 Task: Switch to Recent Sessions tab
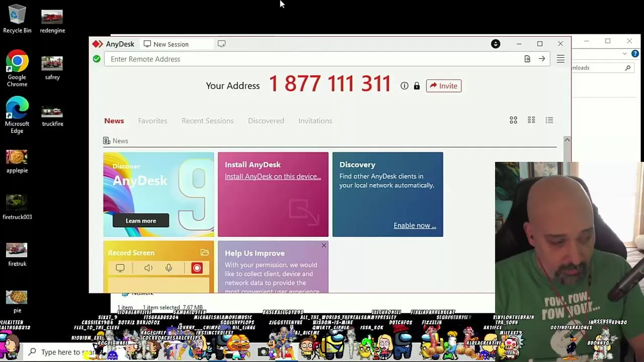(208, 121)
